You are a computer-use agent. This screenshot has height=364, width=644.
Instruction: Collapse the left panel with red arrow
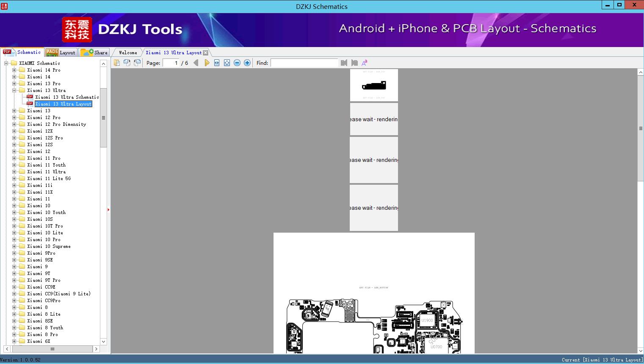click(x=108, y=209)
